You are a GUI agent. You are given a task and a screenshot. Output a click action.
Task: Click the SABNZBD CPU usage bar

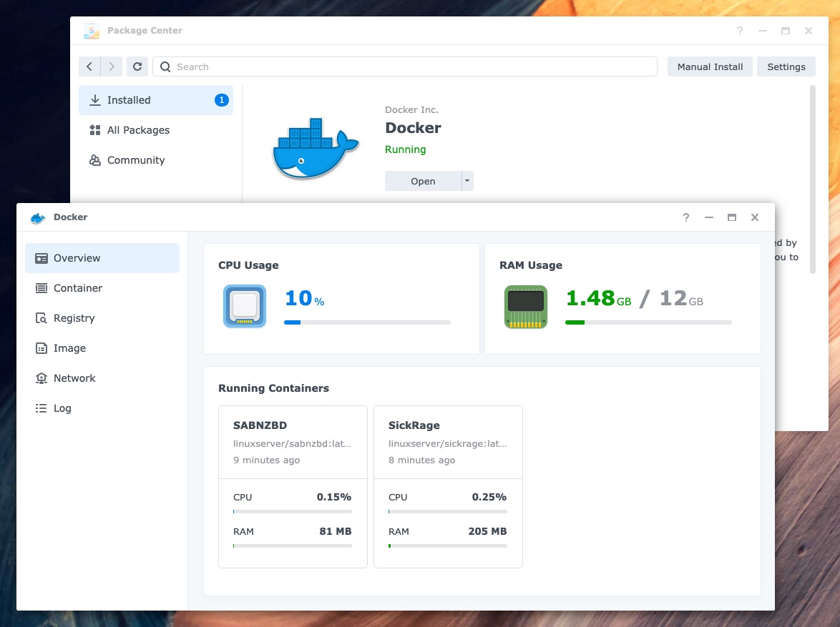click(293, 511)
